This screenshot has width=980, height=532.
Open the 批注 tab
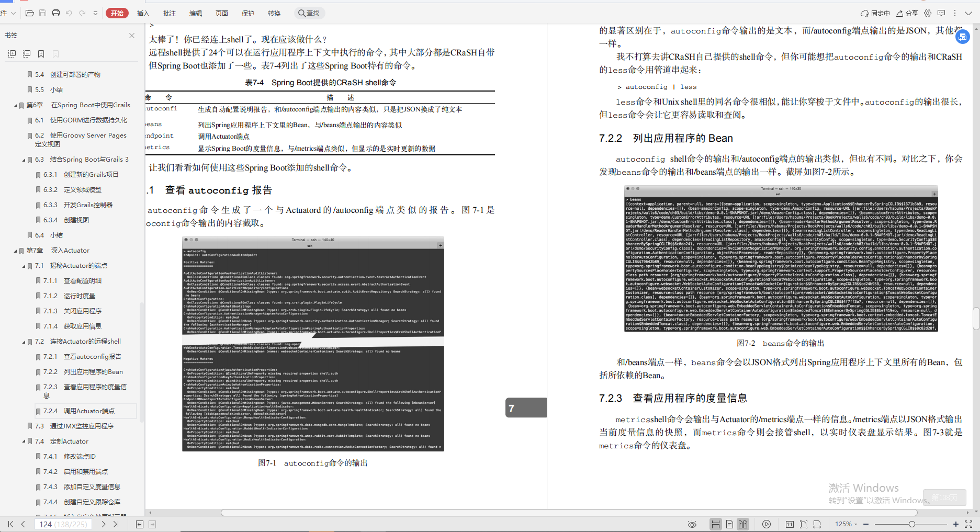coord(169,13)
